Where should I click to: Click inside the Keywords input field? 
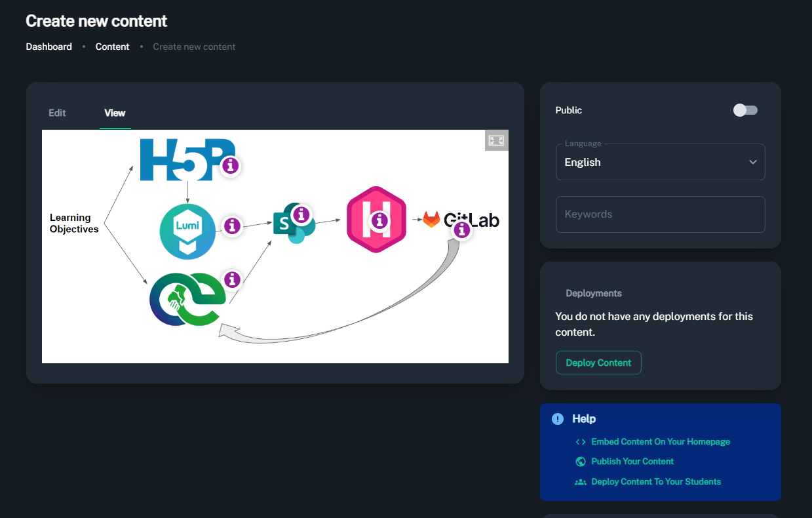[x=660, y=214]
